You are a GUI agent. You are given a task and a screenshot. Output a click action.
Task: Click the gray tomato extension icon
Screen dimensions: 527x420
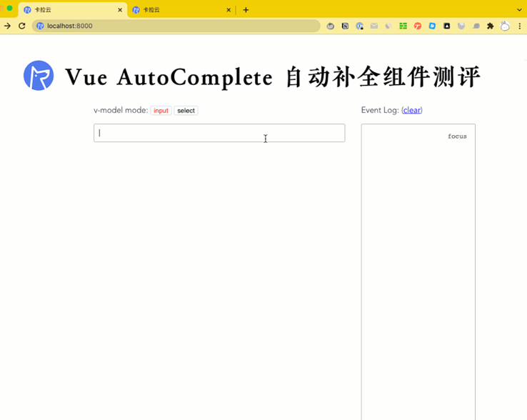click(331, 26)
